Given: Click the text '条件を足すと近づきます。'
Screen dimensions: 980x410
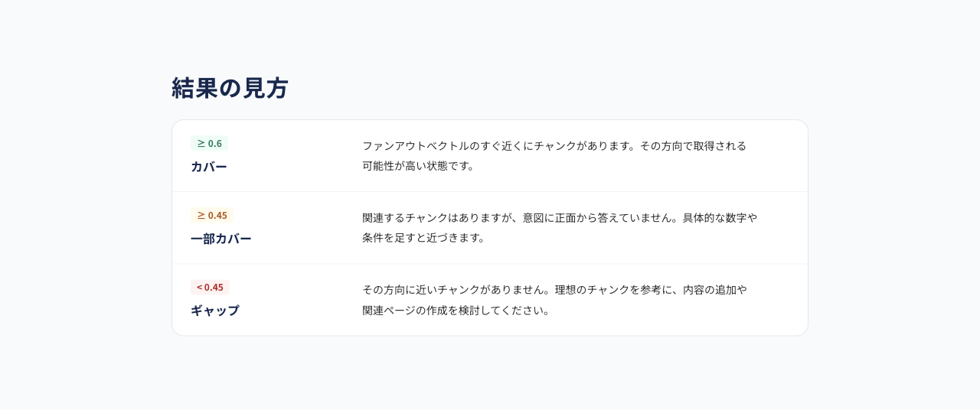Looking at the screenshot, I should pyautogui.click(x=424, y=237).
